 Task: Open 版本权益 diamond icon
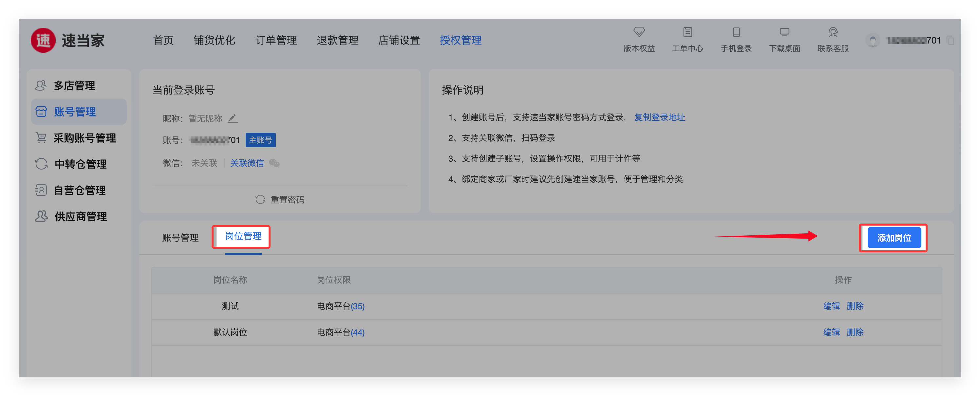[639, 32]
